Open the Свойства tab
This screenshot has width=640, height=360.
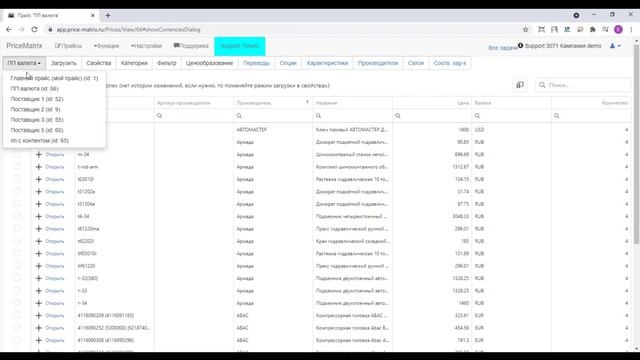click(99, 63)
